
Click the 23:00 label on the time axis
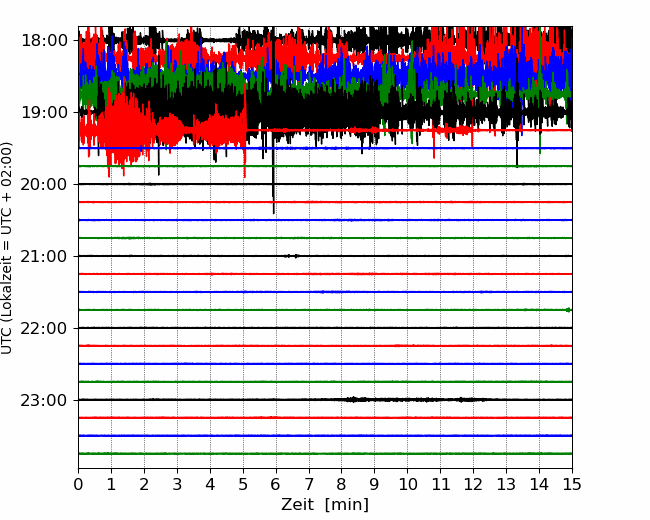pyautogui.click(x=44, y=400)
